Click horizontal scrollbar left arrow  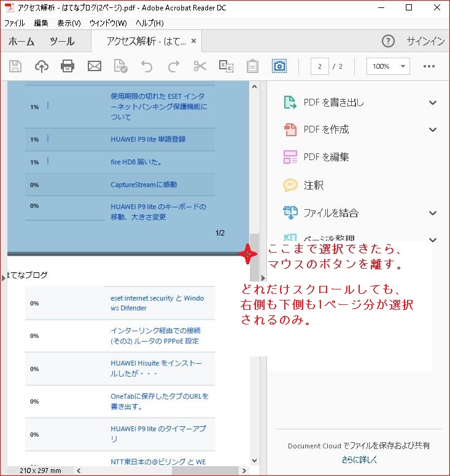tap(79, 470)
